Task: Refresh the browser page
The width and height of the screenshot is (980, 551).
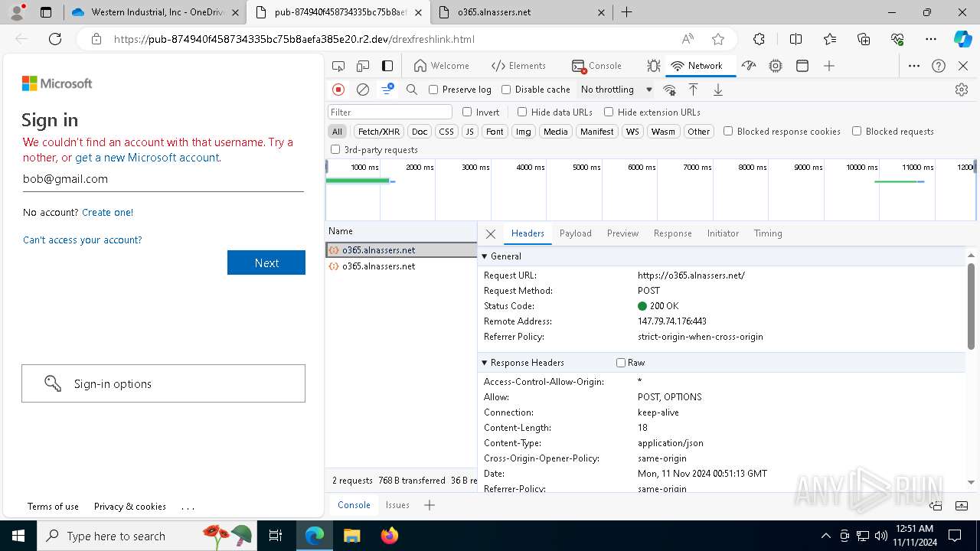Action: (55, 39)
